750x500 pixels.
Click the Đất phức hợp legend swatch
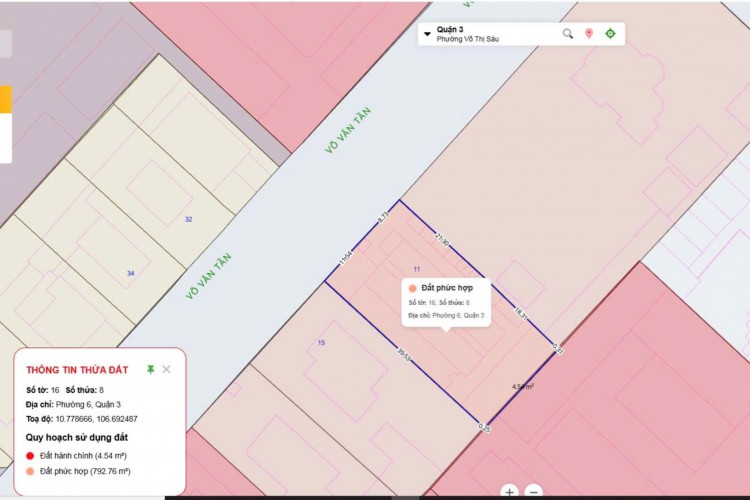(30, 470)
